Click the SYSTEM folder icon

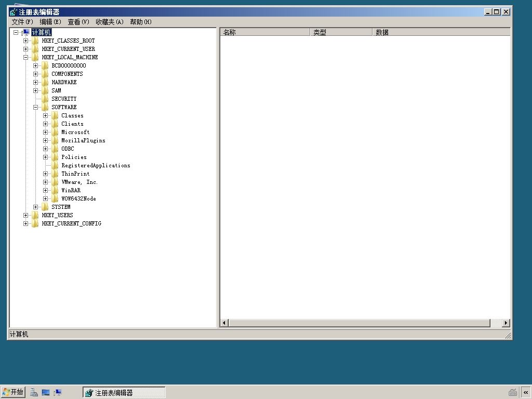(x=45, y=207)
